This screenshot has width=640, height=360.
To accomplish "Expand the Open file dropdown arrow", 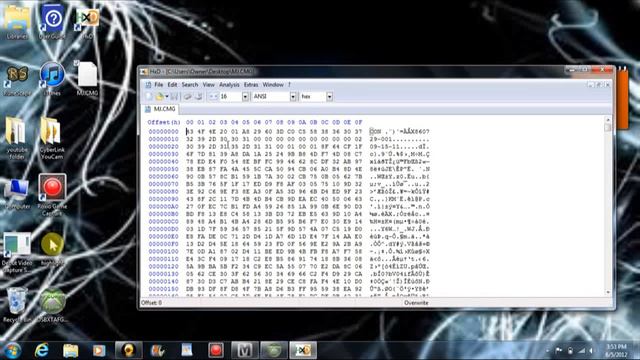I will [167, 96].
